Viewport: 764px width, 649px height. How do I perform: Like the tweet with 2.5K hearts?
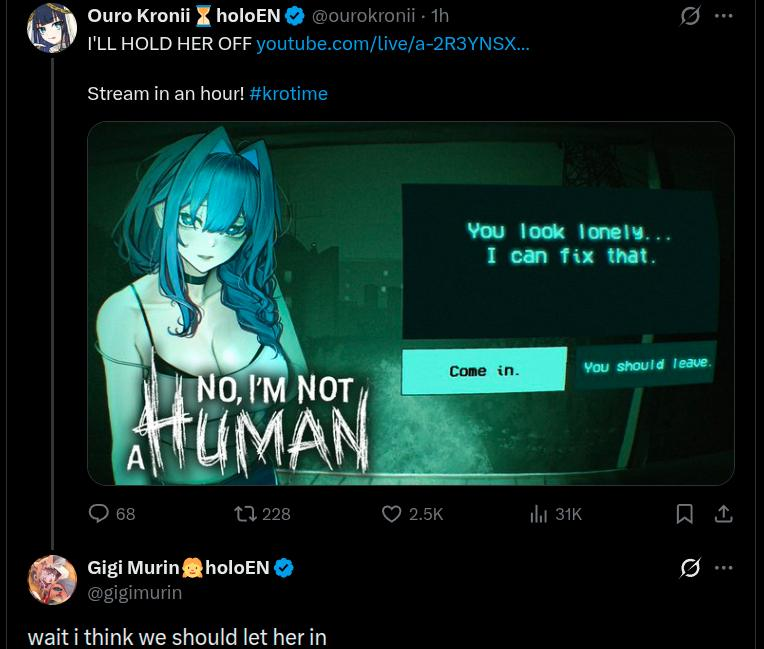(x=391, y=514)
